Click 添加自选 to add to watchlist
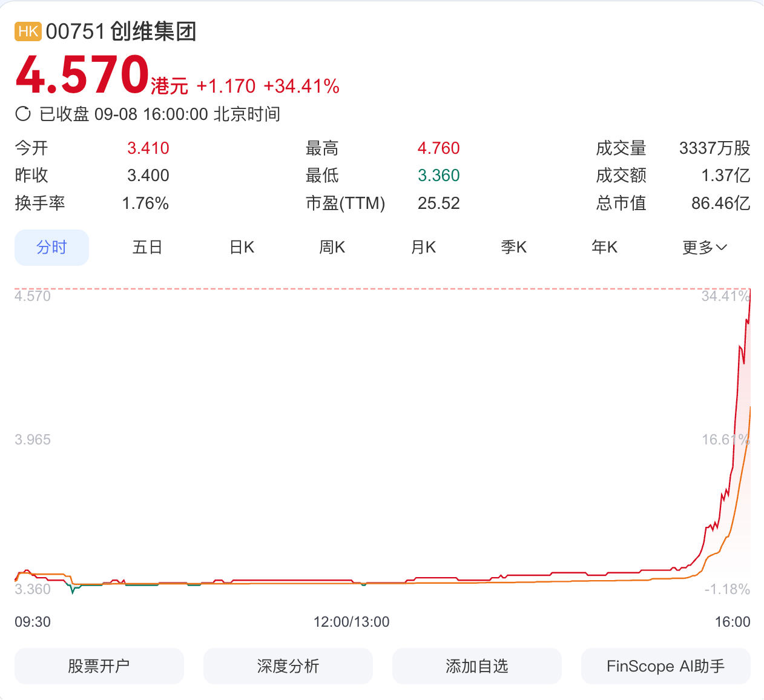This screenshot has width=764, height=700. tap(477, 666)
